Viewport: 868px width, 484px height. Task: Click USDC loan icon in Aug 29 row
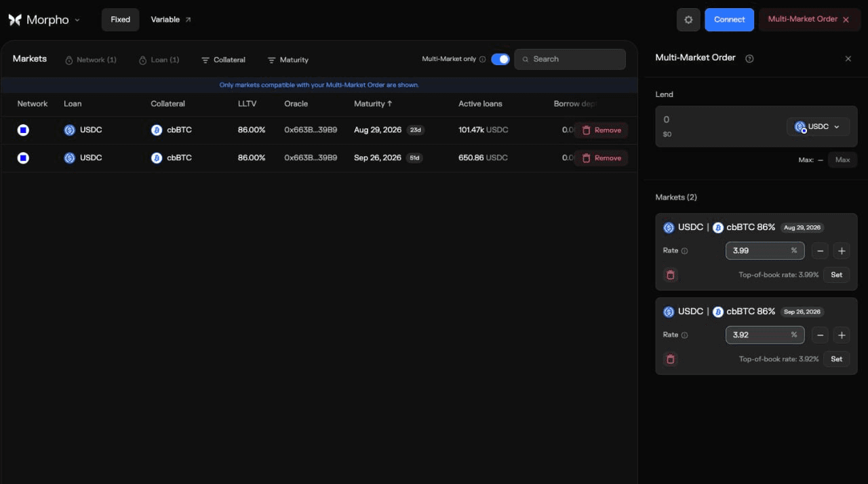pyautogui.click(x=69, y=130)
